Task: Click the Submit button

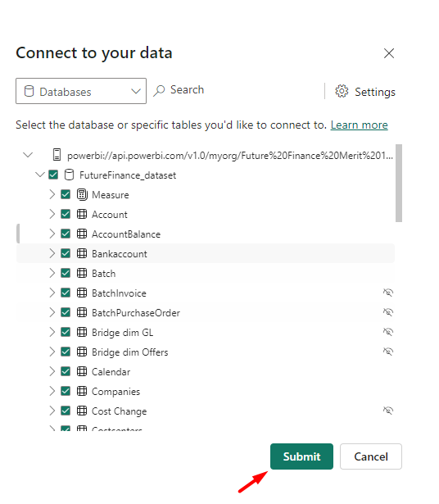Action: coord(301,456)
